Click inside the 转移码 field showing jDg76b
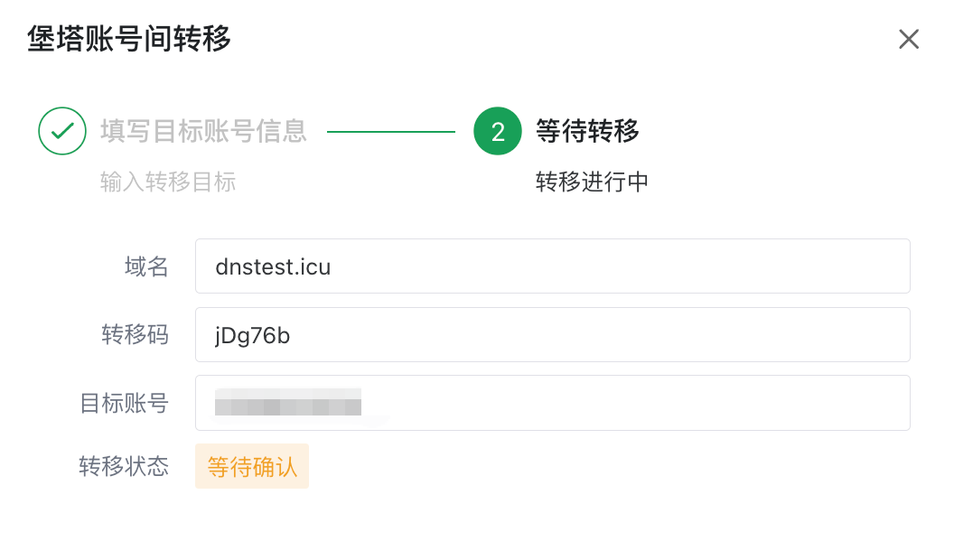The width and height of the screenshot is (954, 560). 553,334
